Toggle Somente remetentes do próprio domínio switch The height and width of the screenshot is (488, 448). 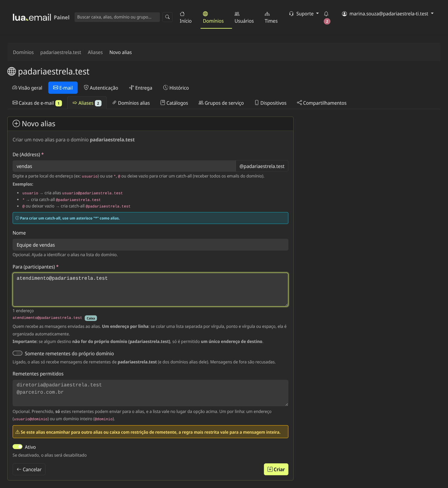click(17, 353)
